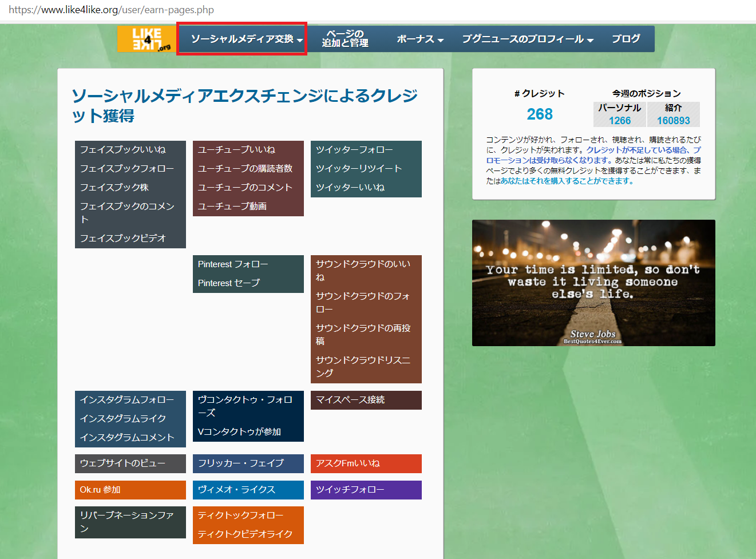Expand the ソーシャルメディア交換 dropdown menu
This screenshot has width=756, height=559.
tap(247, 39)
